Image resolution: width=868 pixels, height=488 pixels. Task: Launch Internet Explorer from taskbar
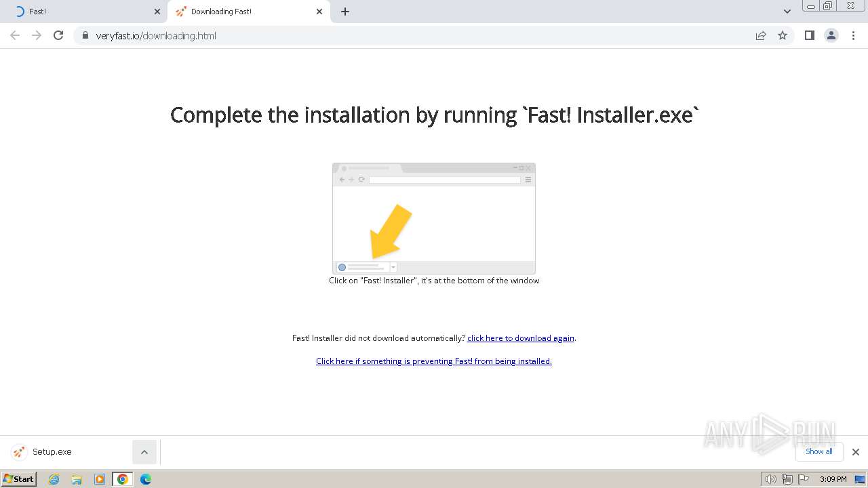click(54, 479)
